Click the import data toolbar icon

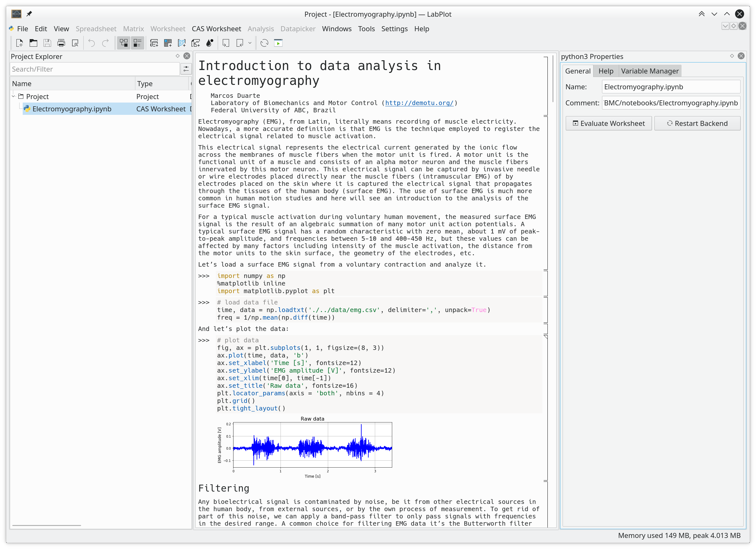tap(226, 43)
